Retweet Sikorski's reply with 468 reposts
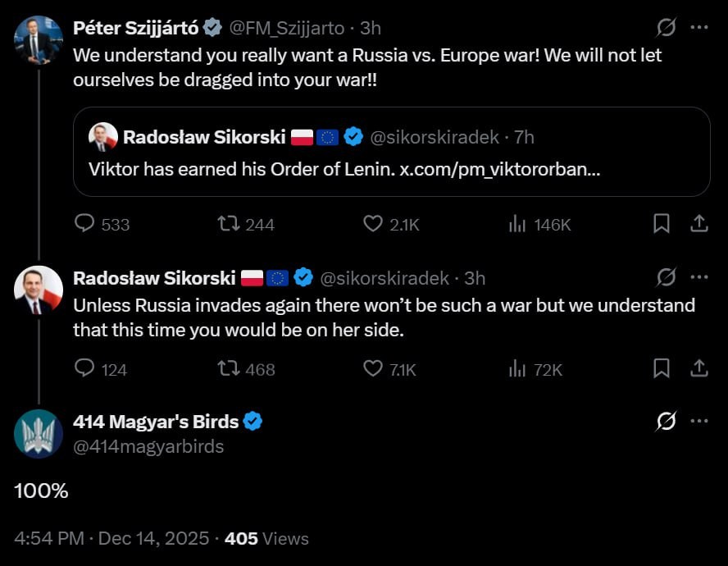 pos(227,369)
